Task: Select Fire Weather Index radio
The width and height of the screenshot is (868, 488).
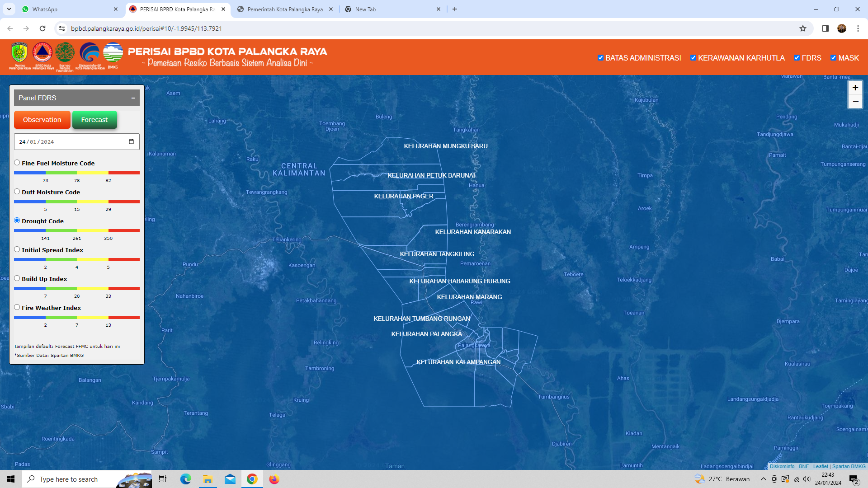Action: pyautogui.click(x=17, y=307)
